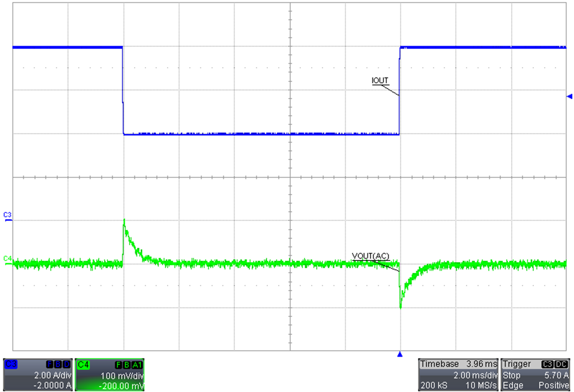Click the F badge on the C4 descriptor

[x=118, y=364]
